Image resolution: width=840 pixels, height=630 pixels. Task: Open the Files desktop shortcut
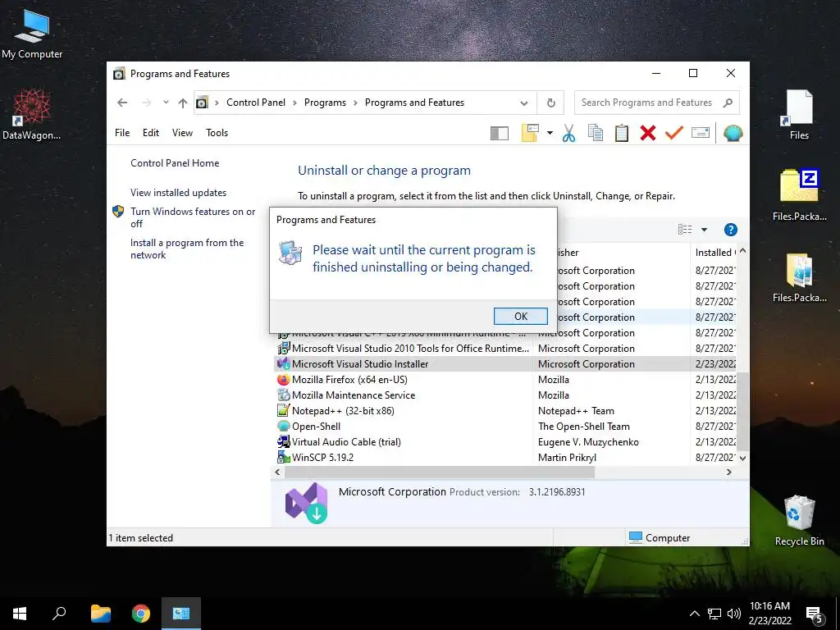click(799, 114)
